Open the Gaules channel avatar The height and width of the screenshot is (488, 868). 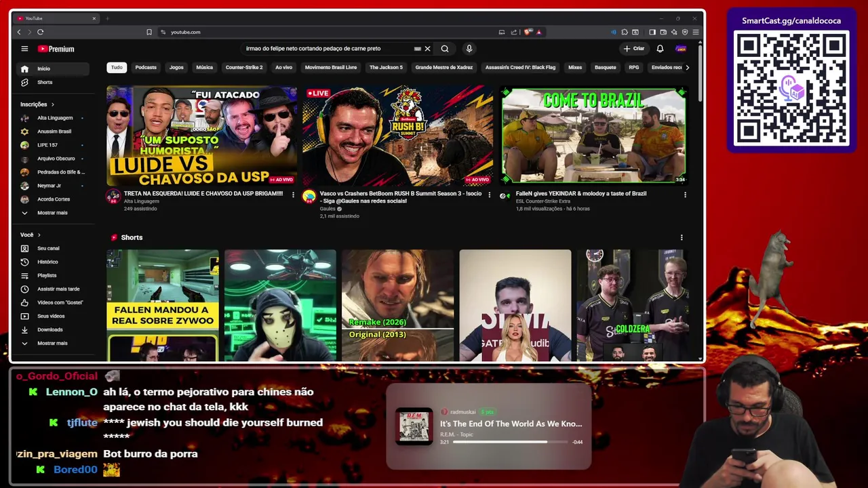[x=309, y=197]
